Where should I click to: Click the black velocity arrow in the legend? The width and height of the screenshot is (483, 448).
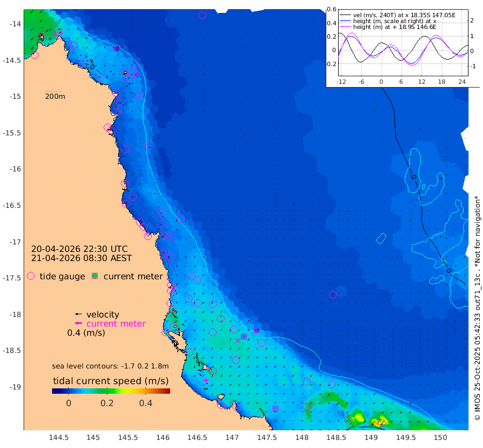(78, 314)
